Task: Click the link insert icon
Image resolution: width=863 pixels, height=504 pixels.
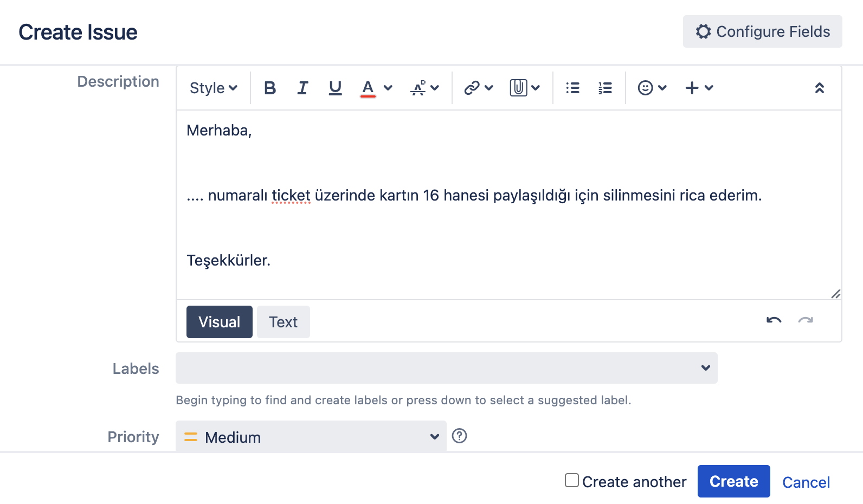Action: (x=472, y=88)
